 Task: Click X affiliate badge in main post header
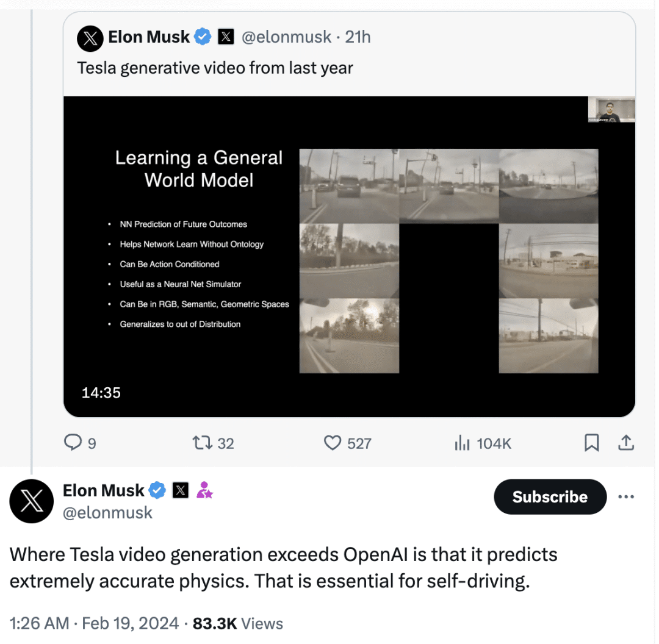181,490
